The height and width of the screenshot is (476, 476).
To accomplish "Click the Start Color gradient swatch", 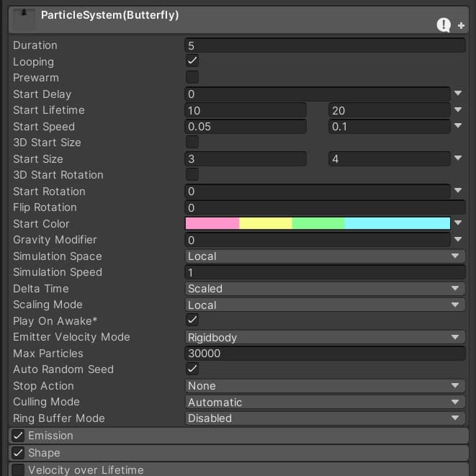I will (318, 223).
